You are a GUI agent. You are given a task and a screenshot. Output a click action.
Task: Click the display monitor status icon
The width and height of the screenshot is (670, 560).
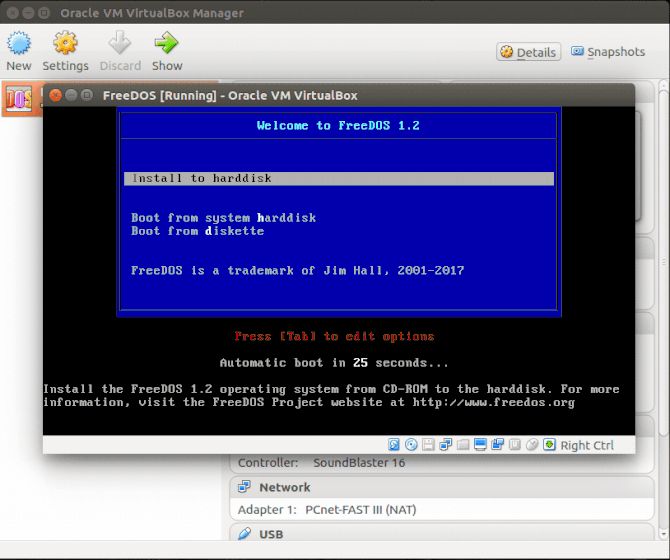481,444
